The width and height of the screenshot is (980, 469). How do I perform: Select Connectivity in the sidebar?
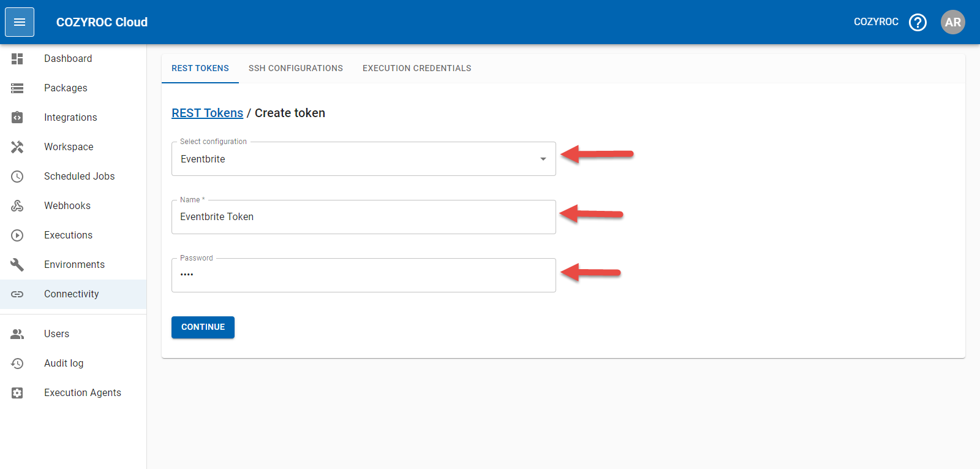tap(73, 294)
